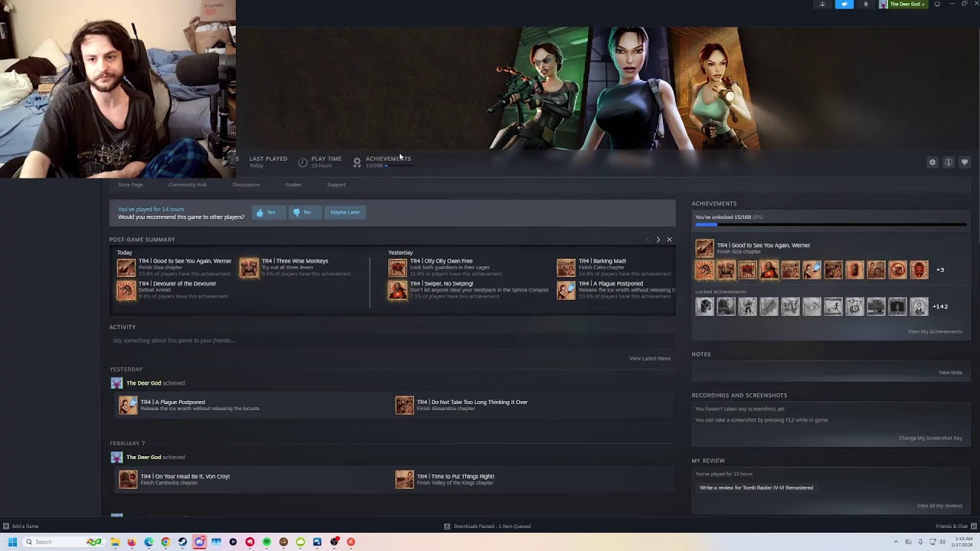Open the Windows Start menu
The image size is (980, 551).
pyautogui.click(x=11, y=542)
